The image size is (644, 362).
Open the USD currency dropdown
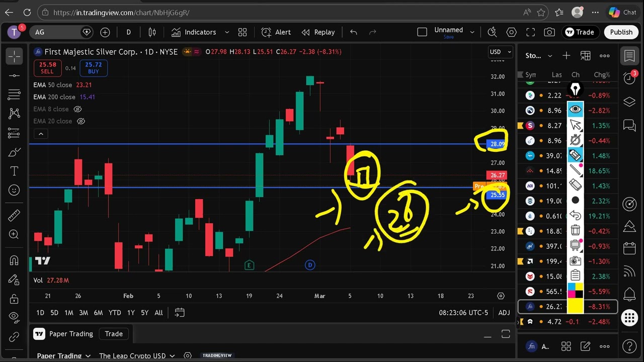(x=501, y=52)
